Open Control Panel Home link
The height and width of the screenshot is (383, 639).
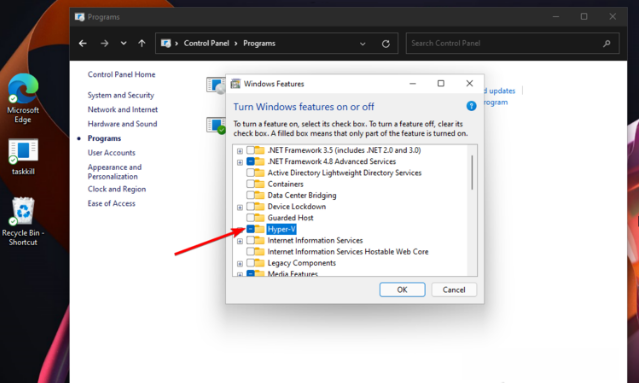121,75
